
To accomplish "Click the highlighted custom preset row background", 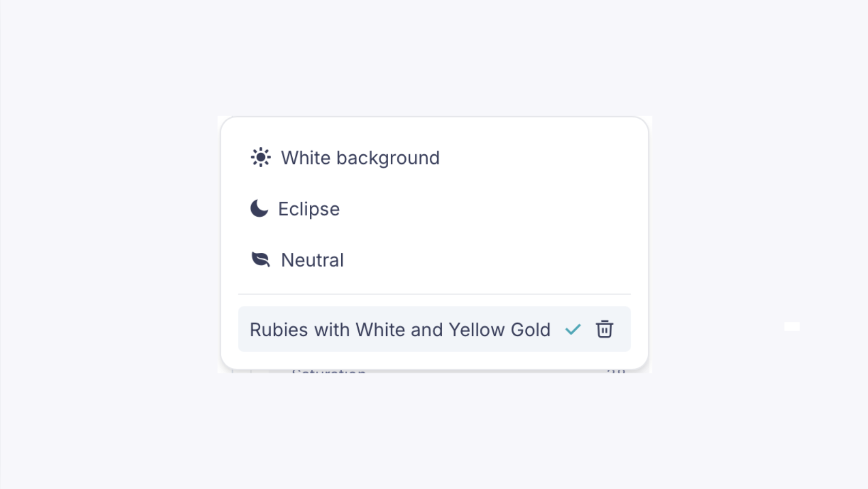I will point(434,329).
